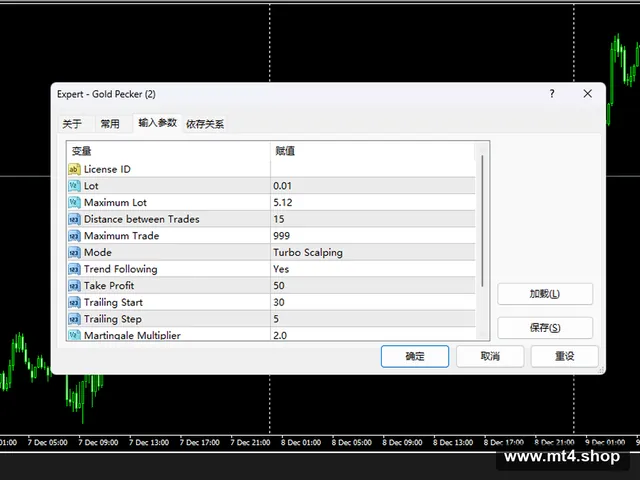Click the Trend Following variable name
Image resolution: width=640 pixels, height=480 pixels.
click(x=120, y=269)
